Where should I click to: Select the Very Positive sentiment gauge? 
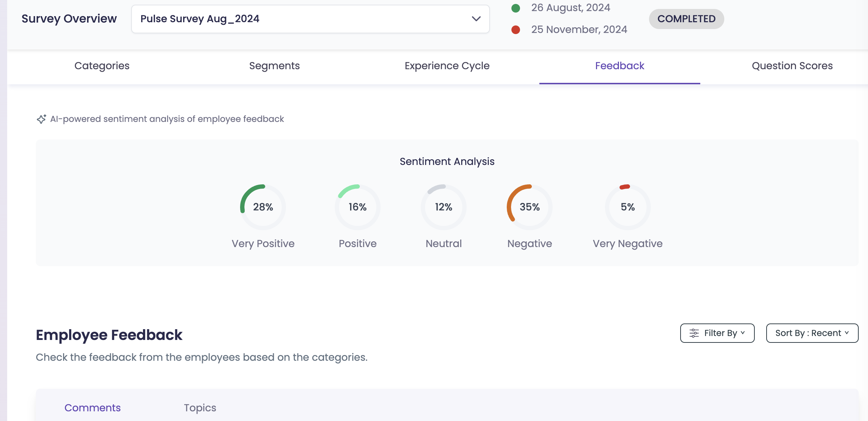pyautogui.click(x=263, y=207)
